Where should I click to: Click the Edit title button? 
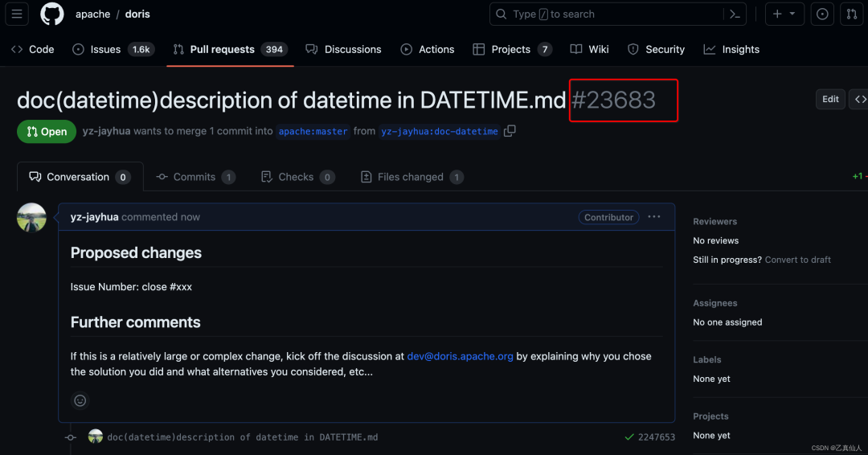point(830,99)
